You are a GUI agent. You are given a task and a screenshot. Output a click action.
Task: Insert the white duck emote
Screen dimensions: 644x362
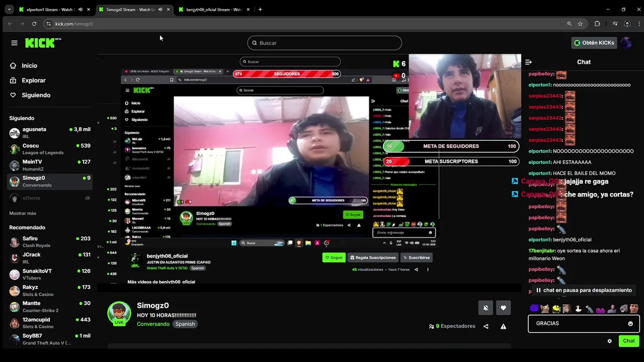coord(578,308)
